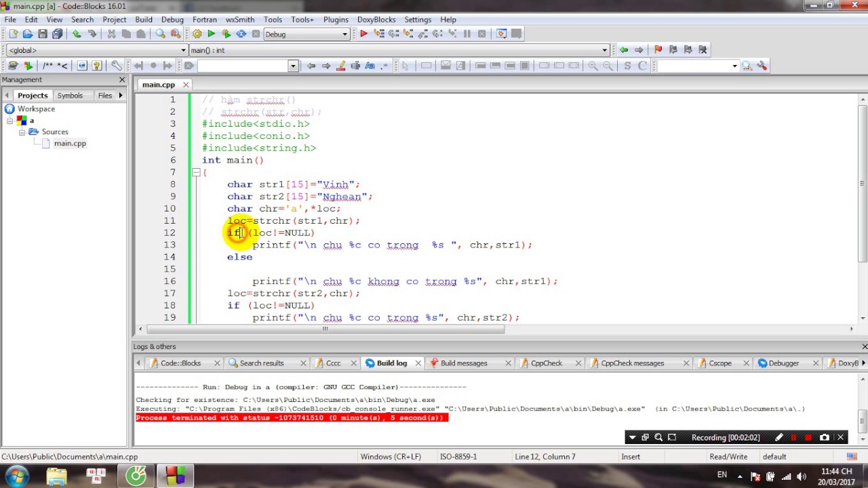Toggle bookmark with the red flag icon
Screen dimensions: 868x488
(x=658, y=49)
